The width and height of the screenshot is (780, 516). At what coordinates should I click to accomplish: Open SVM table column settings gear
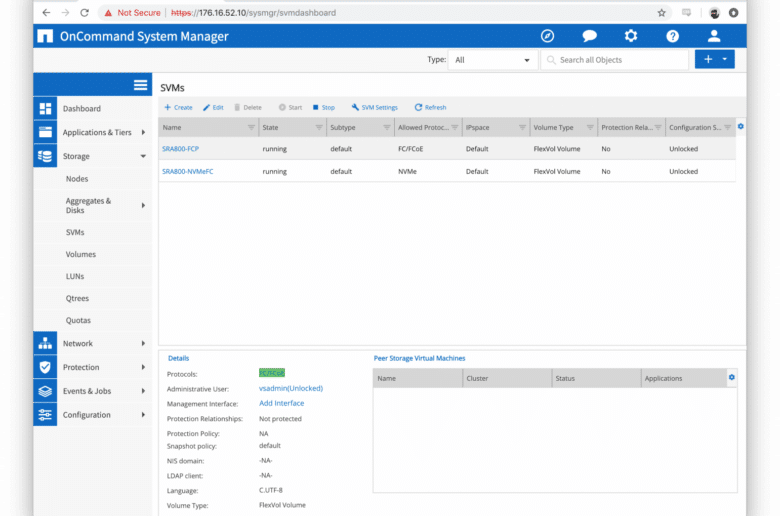(x=741, y=126)
